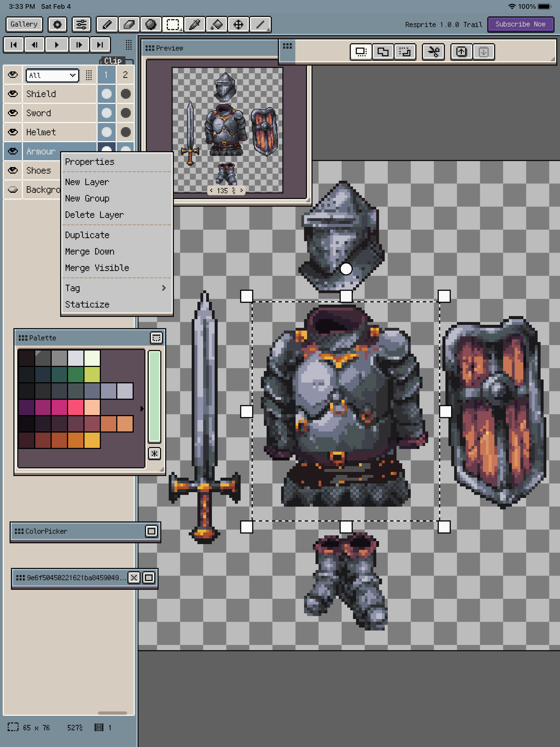Open the app settings gear icon
The height and width of the screenshot is (747, 560).
coord(57,24)
